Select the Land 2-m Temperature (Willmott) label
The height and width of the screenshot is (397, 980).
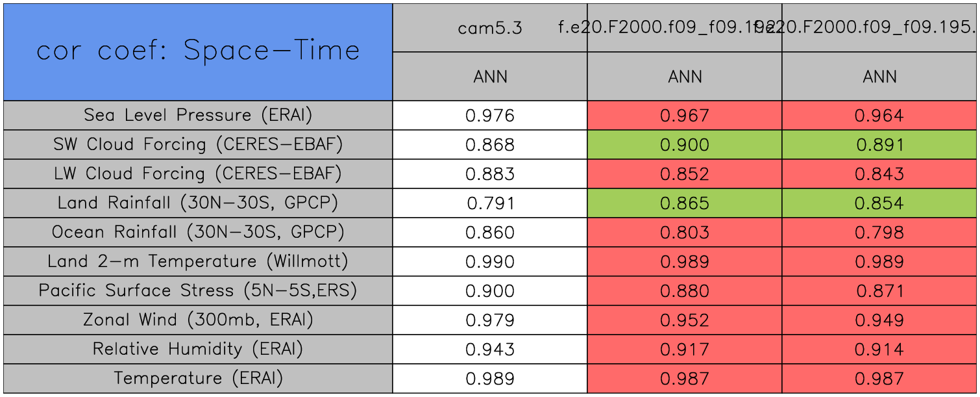point(198,262)
